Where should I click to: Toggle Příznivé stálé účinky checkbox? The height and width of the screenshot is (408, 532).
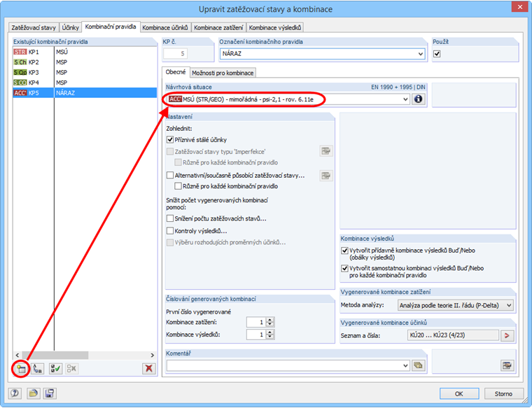pyautogui.click(x=170, y=140)
